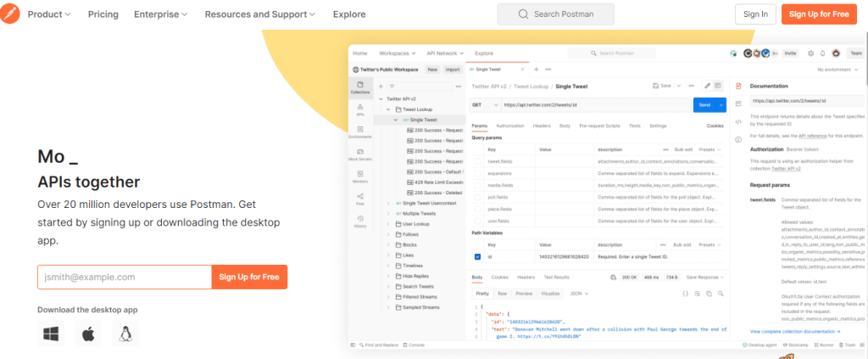Open the Mock Servers sidebar icon
This screenshot has height=359, width=868.
coord(360,154)
